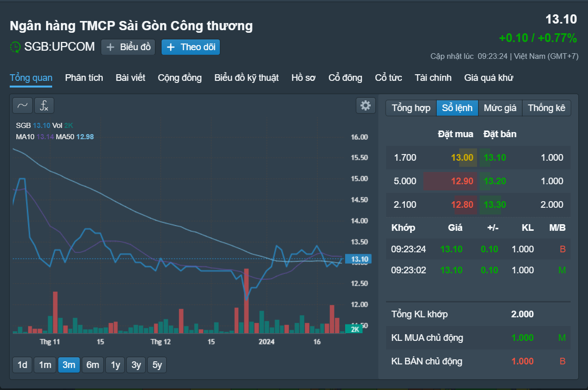
Task: Open the Bài viết tab
Action: pos(130,78)
